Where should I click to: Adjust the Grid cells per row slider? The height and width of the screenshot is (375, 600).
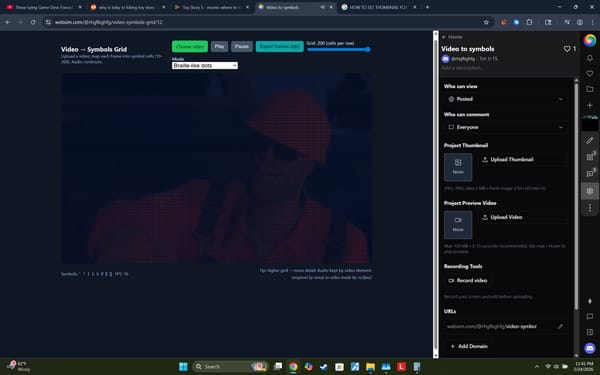[x=339, y=49]
